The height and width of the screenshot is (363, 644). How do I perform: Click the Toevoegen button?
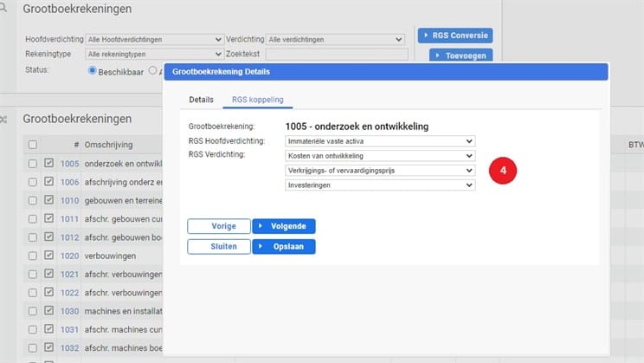coord(460,55)
